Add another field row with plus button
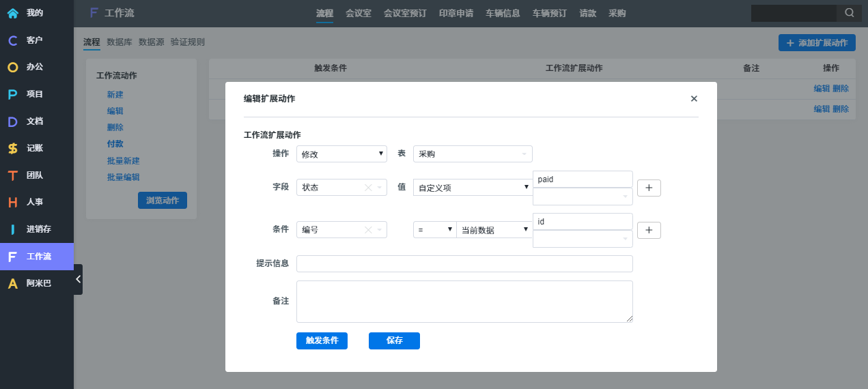 [x=649, y=188]
